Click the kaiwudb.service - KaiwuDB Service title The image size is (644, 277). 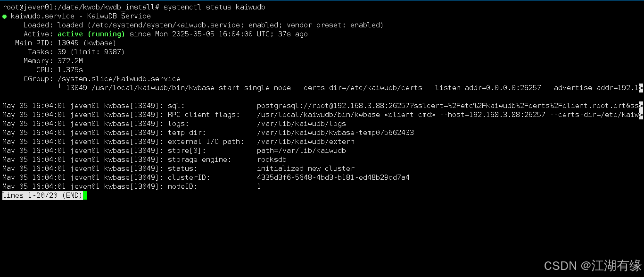pyautogui.click(x=80, y=16)
